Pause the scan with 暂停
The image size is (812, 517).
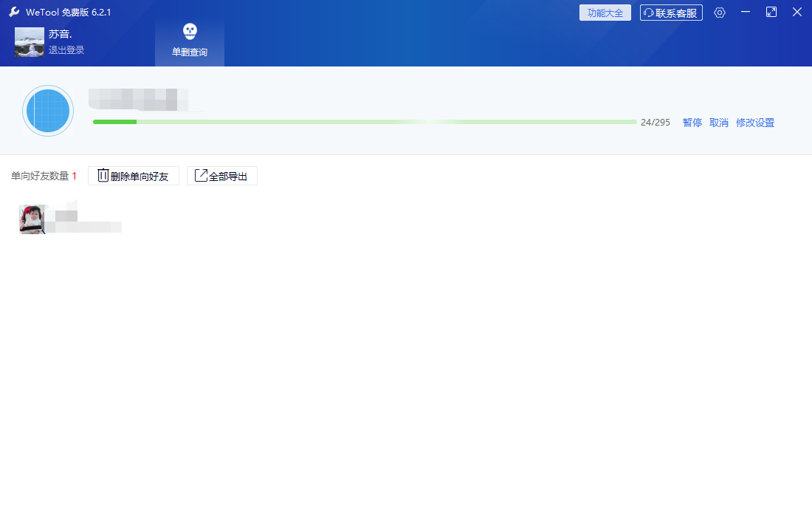click(692, 123)
